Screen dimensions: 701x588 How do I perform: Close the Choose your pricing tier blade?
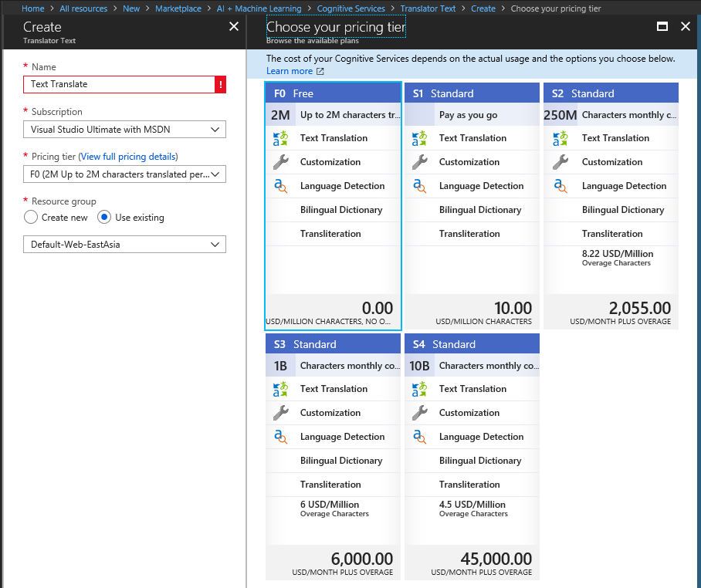tap(686, 26)
